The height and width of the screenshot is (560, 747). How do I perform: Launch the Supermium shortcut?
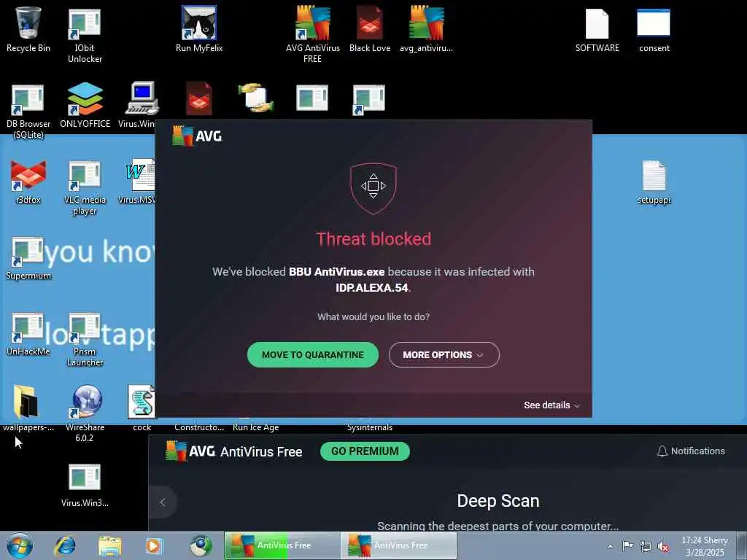tap(28, 258)
